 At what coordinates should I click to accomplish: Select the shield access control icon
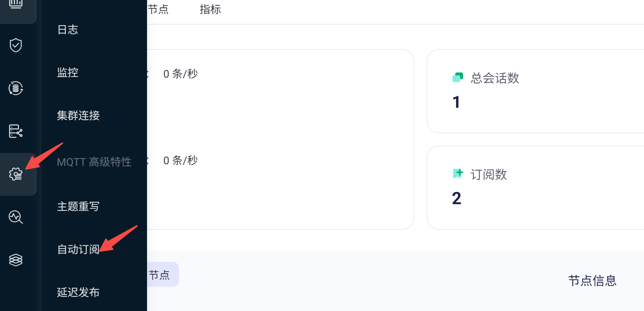(15, 45)
